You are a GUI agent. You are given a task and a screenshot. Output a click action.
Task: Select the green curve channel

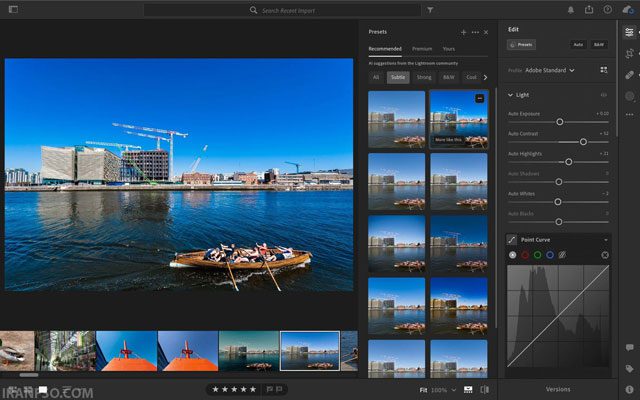[x=538, y=255]
